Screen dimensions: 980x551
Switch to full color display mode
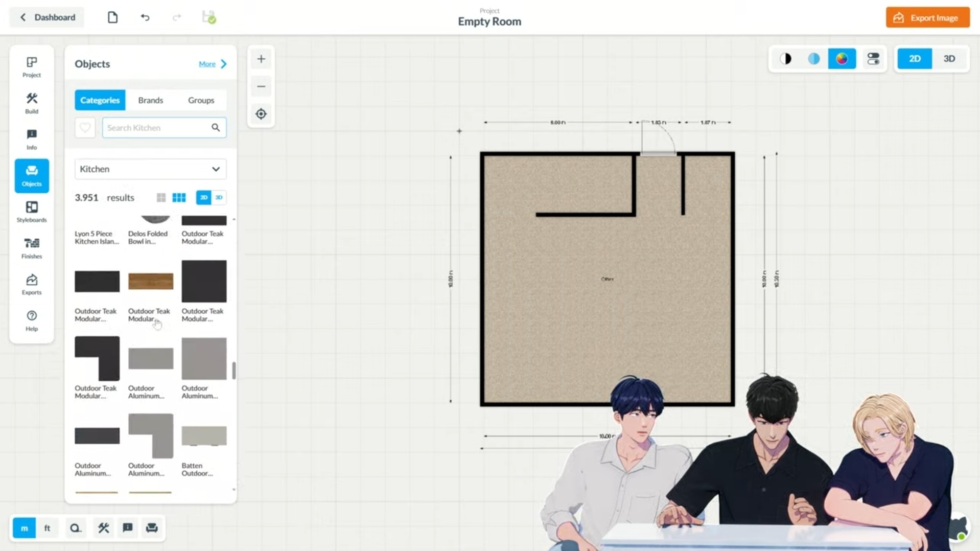coord(842,59)
